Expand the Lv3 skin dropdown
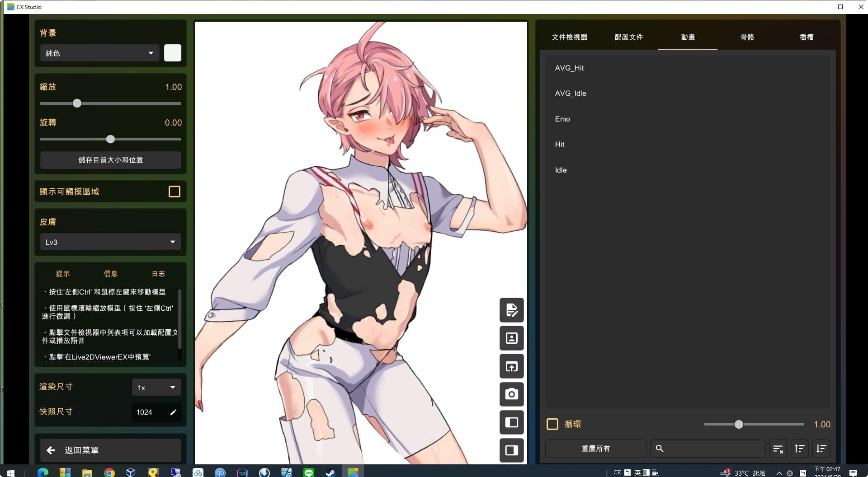 pos(110,242)
